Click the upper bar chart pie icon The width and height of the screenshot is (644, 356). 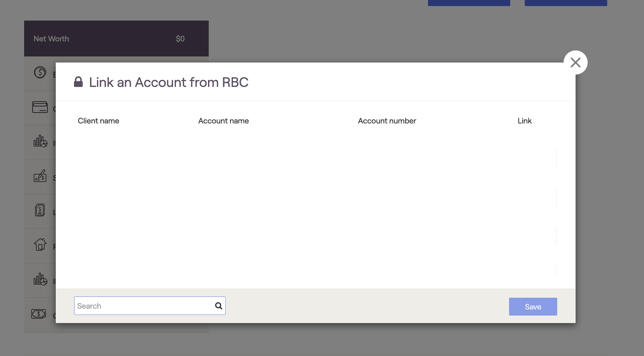[x=40, y=141]
